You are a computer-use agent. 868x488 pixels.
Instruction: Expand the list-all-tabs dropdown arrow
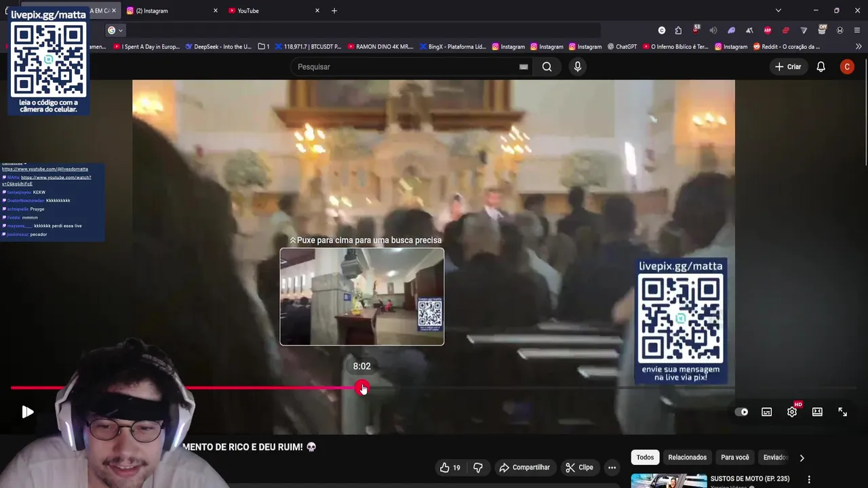point(778,10)
